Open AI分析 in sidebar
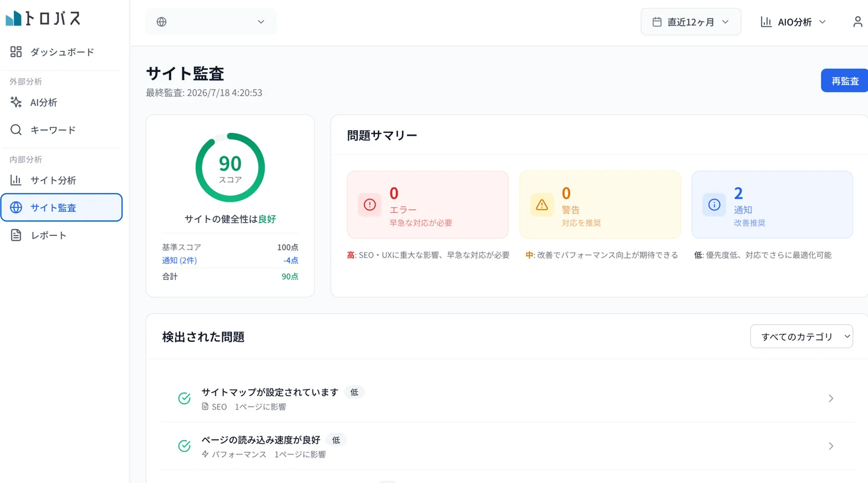The width and height of the screenshot is (868, 483). 62,102
